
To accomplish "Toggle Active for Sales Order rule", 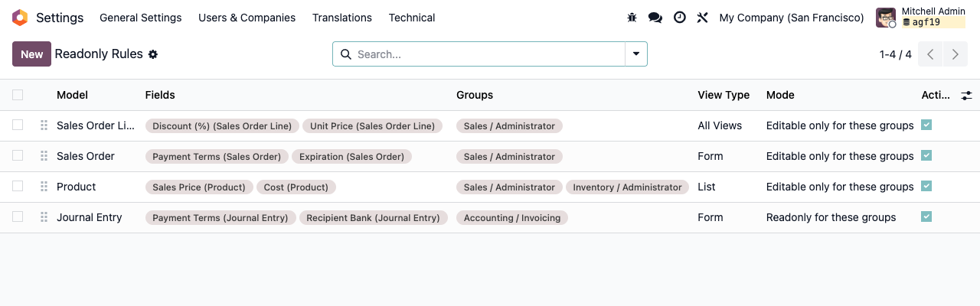I will click(926, 155).
